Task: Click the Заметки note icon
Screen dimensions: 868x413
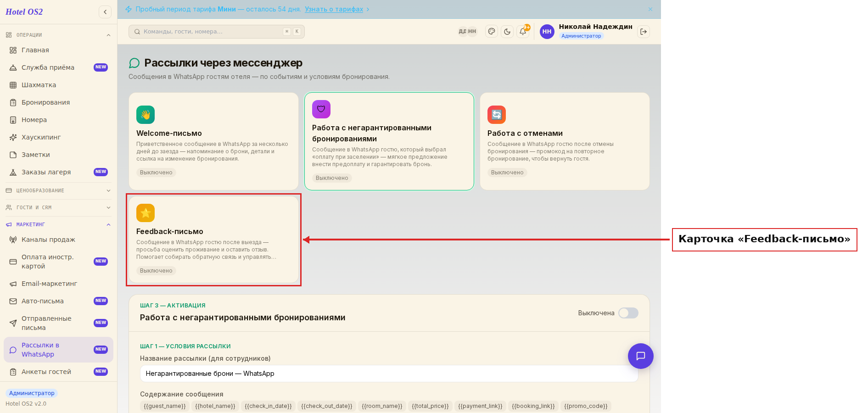Action: 13,155
